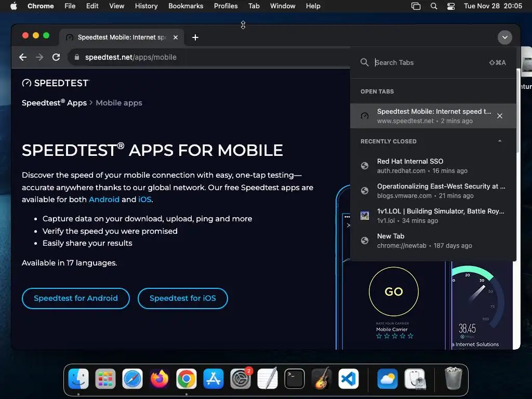The image size is (532, 399).
Task: Reopen Operationalizing East-West Security tab
Action: point(433,191)
